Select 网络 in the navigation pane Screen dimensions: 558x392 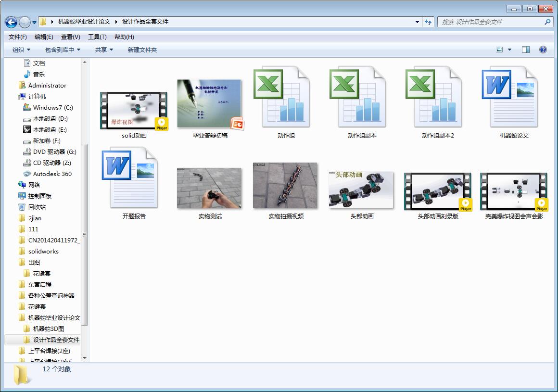(x=34, y=185)
